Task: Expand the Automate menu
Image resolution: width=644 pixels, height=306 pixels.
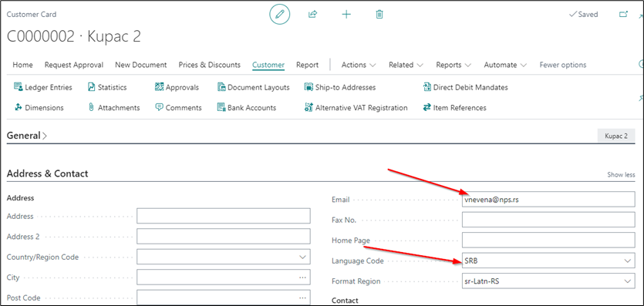Action: 506,65
